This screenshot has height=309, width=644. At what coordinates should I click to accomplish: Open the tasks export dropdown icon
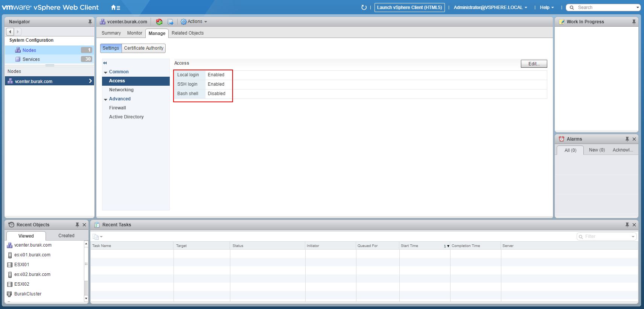tap(97, 236)
